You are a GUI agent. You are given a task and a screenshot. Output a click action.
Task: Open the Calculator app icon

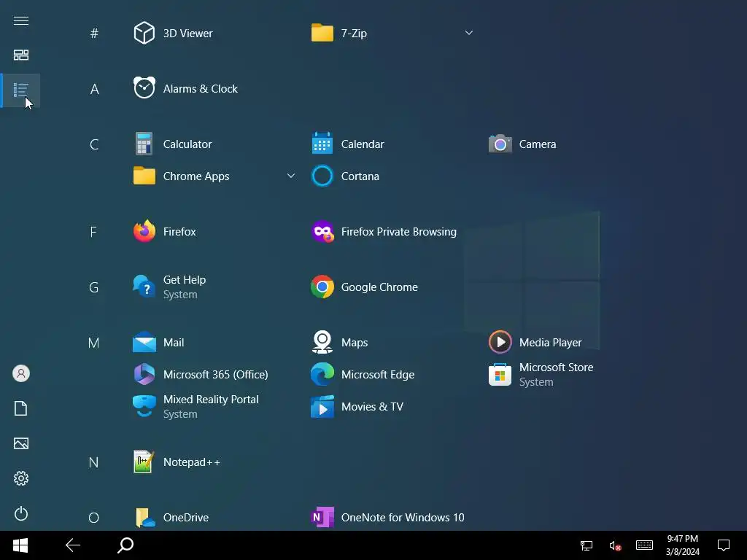(144, 144)
